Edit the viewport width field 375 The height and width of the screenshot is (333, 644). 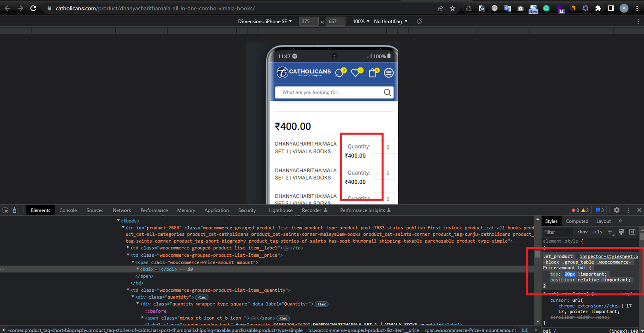click(x=308, y=21)
